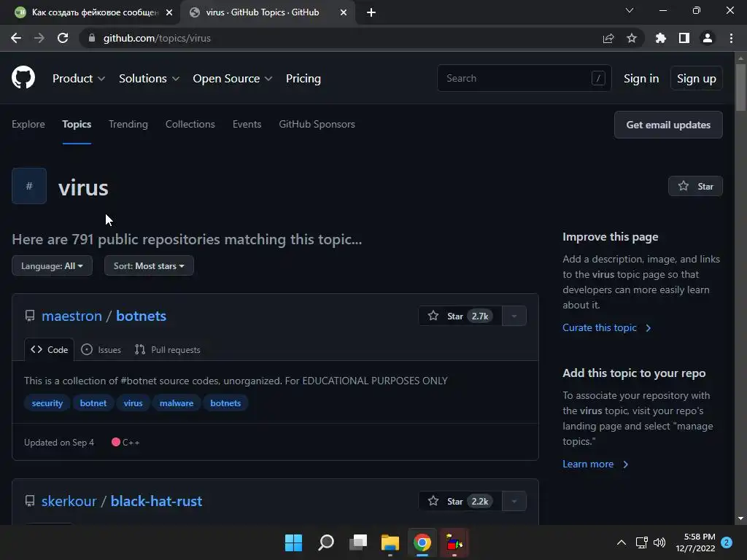Viewport: 747px width, 560px height.
Task: Open the Pricing page
Action: 303,78
